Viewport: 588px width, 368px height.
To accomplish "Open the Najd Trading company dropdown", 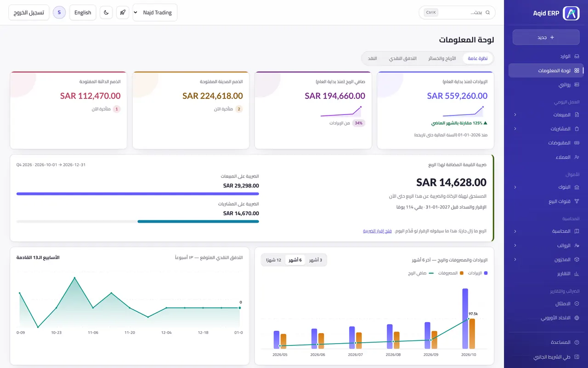I will pyautogui.click(x=155, y=12).
